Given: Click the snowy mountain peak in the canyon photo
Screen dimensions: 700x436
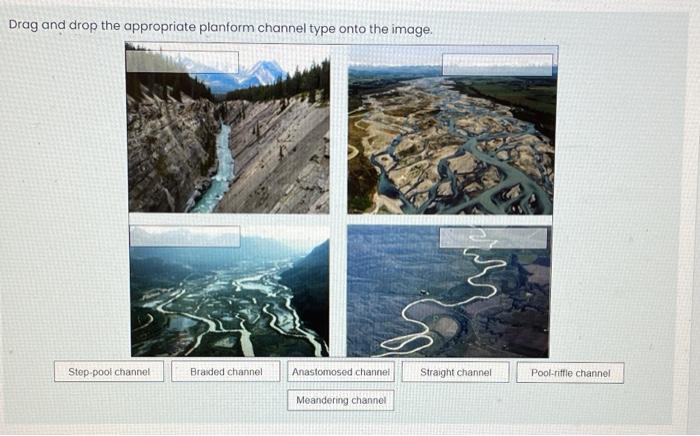Looking at the screenshot, I should 261,72.
